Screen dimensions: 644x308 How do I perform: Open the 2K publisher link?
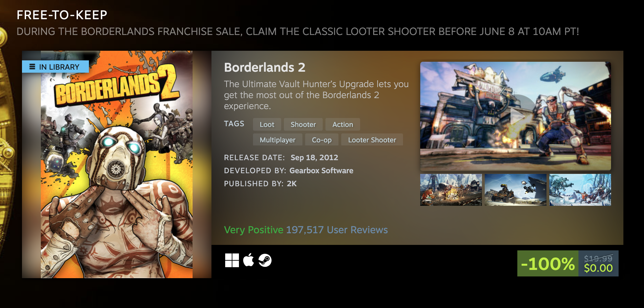click(x=292, y=183)
